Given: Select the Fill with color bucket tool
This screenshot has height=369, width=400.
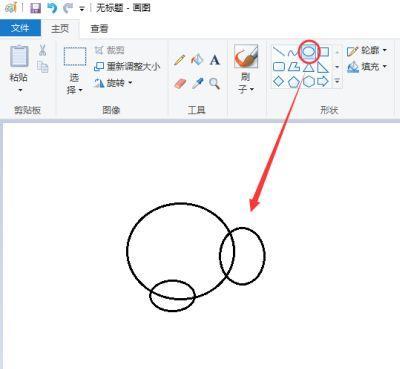Looking at the screenshot, I should click(197, 60).
